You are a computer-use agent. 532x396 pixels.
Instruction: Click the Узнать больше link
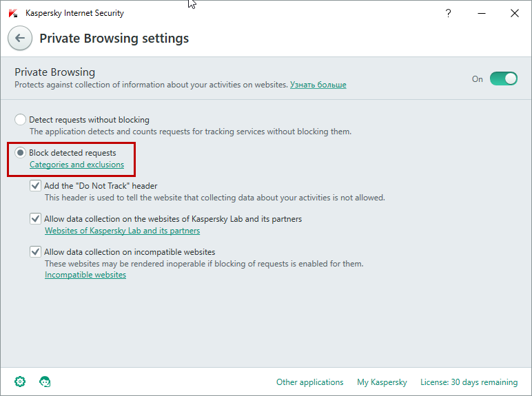318,85
